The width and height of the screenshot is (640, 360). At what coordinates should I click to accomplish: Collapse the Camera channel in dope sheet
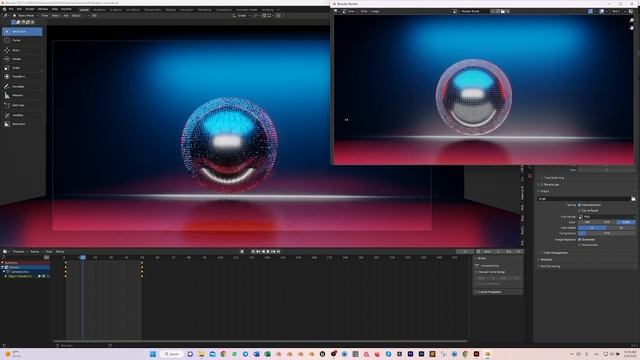point(2,267)
